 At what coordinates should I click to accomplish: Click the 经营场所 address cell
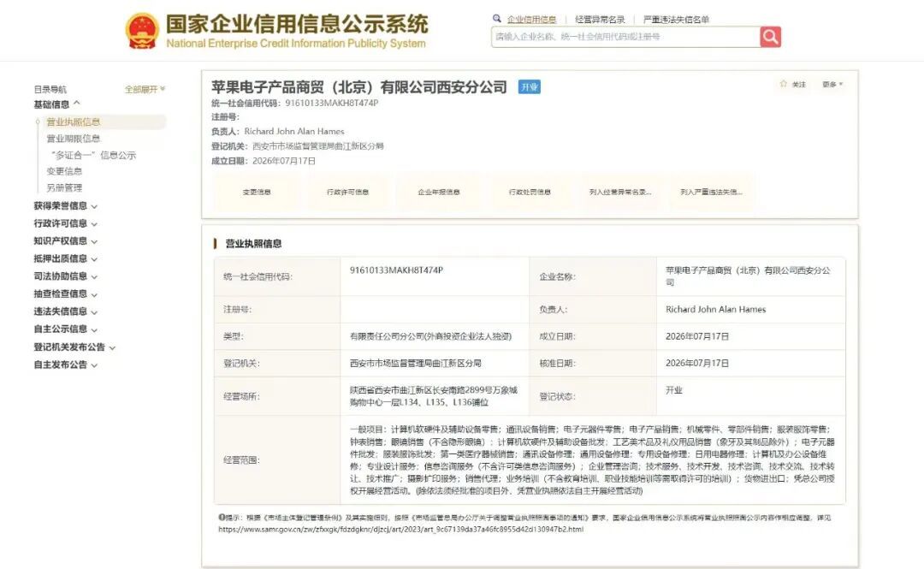click(x=434, y=396)
